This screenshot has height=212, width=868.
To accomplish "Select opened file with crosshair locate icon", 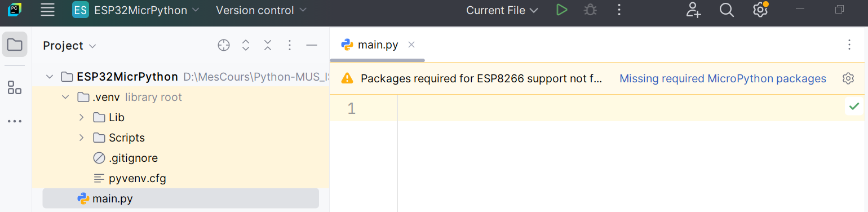I will point(224,46).
